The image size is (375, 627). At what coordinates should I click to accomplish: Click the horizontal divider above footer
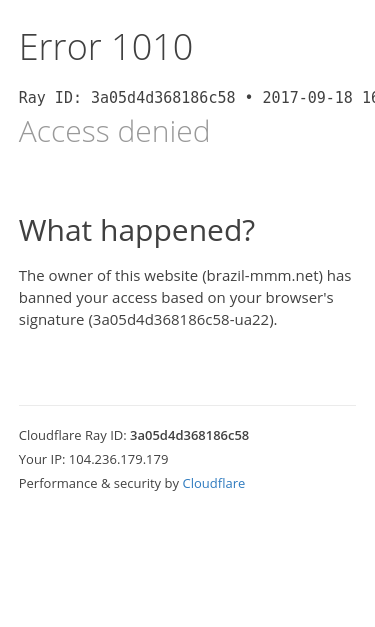187,405
